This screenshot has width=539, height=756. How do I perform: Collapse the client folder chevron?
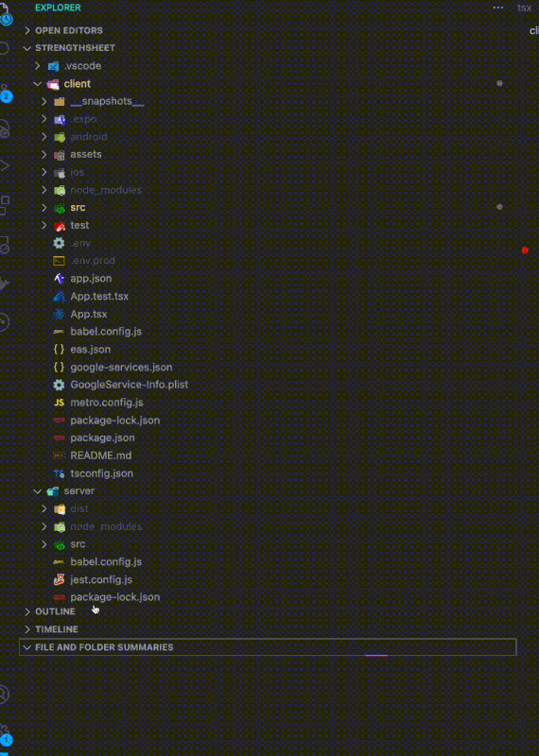[38, 84]
